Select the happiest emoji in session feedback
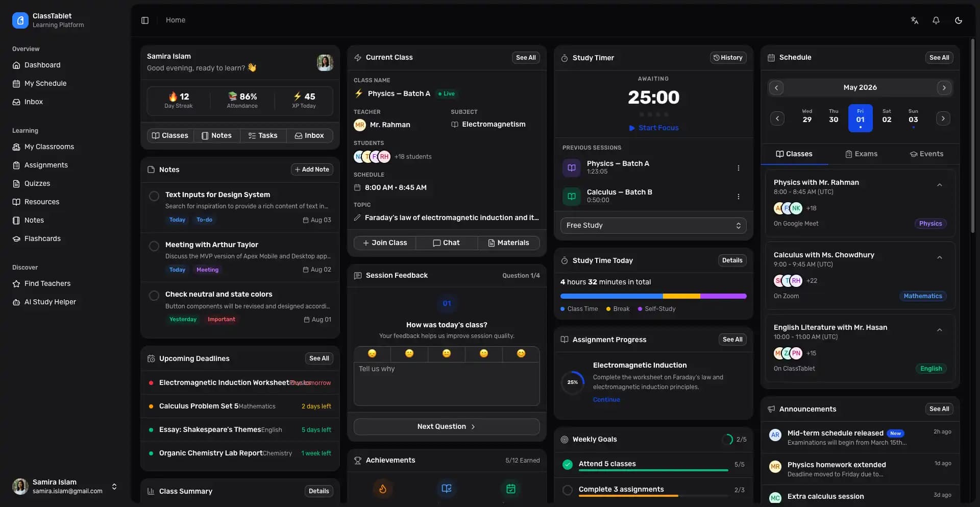Viewport: 980px width, 507px height. (521, 353)
